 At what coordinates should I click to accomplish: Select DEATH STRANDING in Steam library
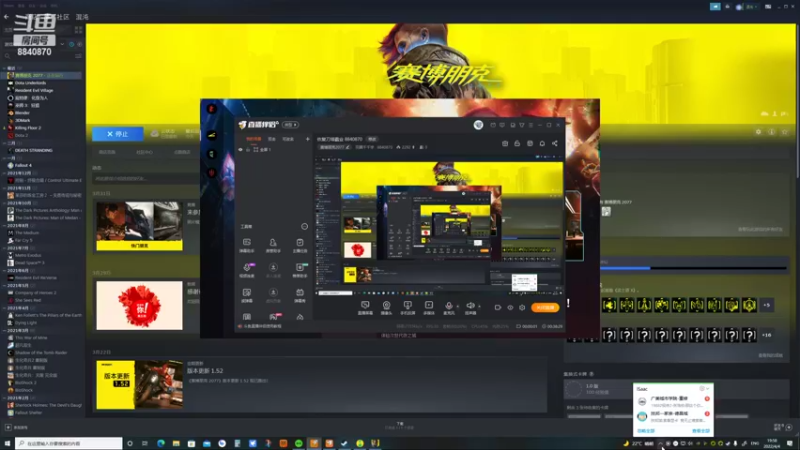(34, 151)
